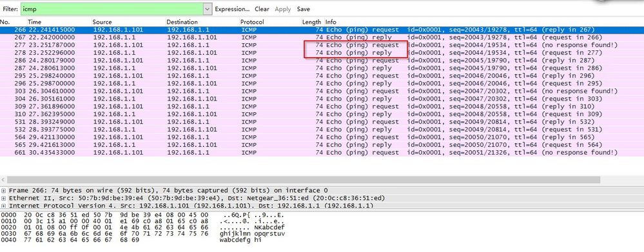Click time value 22.241415000
644x252 pixels.
(52, 30)
